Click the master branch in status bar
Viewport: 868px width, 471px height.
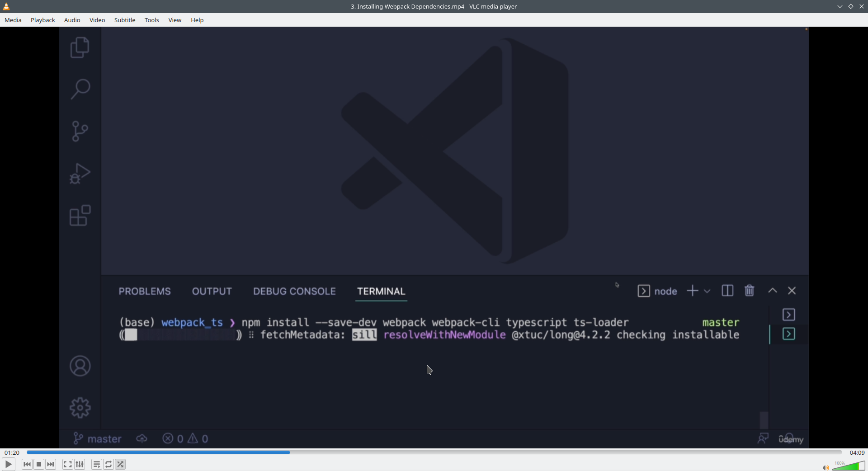click(97, 438)
